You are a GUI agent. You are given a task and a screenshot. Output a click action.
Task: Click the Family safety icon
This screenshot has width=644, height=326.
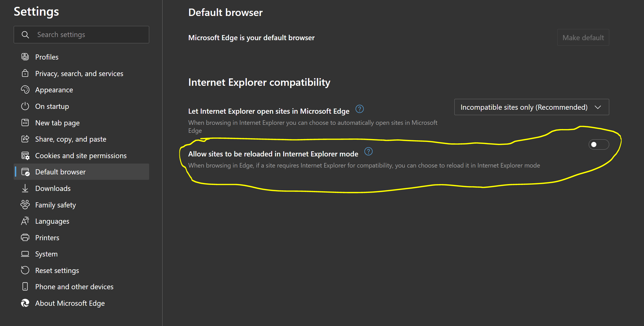click(25, 205)
